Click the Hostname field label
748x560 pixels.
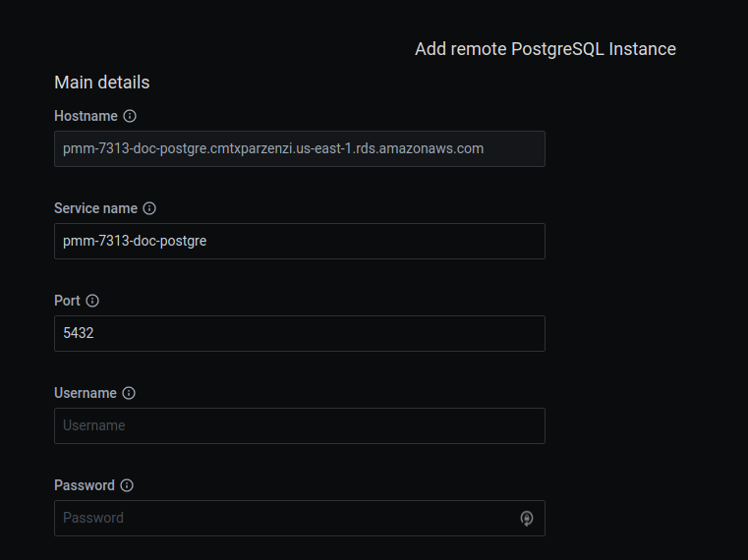tap(86, 116)
